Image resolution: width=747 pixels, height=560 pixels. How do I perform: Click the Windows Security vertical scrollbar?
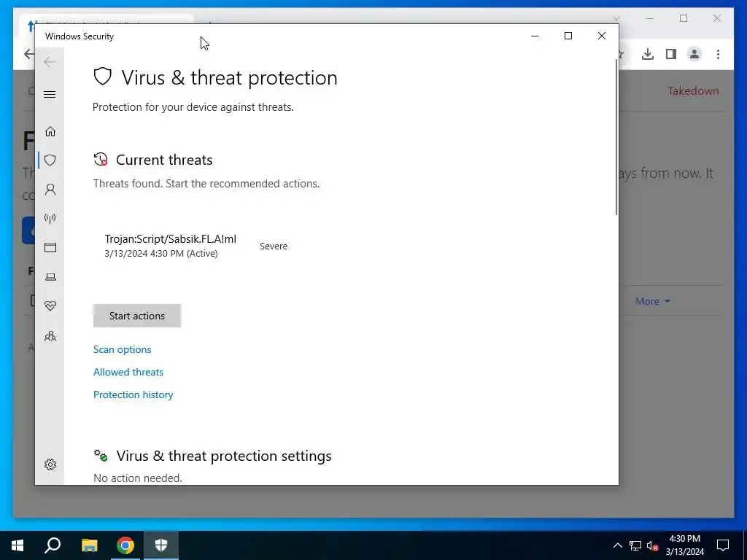click(x=616, y=137)
